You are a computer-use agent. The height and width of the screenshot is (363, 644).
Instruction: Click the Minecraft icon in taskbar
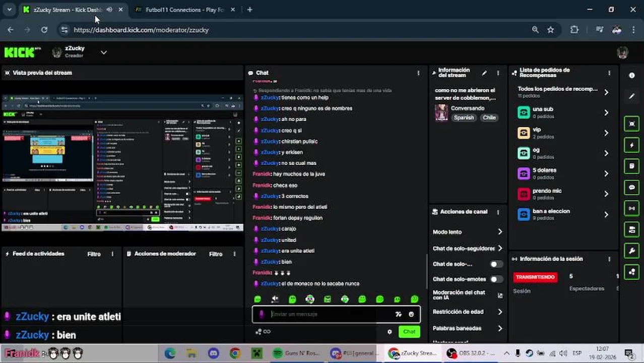point(256,353)
